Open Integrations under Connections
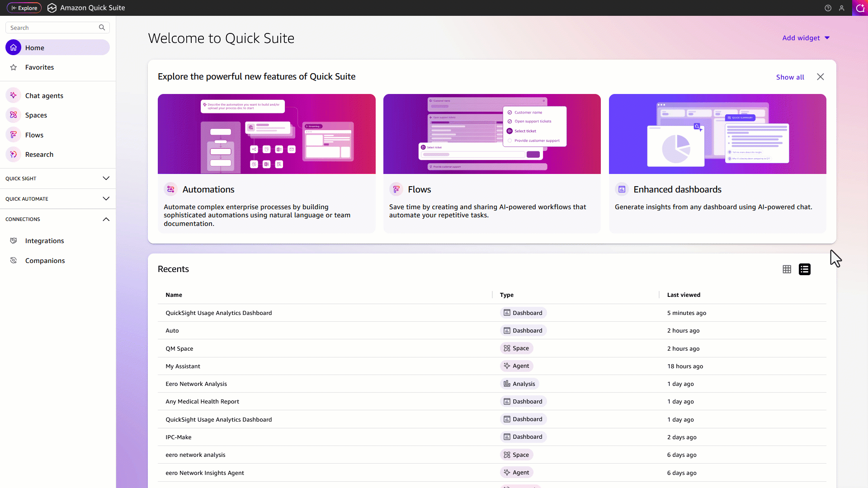Screen dimensions: 868x488 coord(44,241)
